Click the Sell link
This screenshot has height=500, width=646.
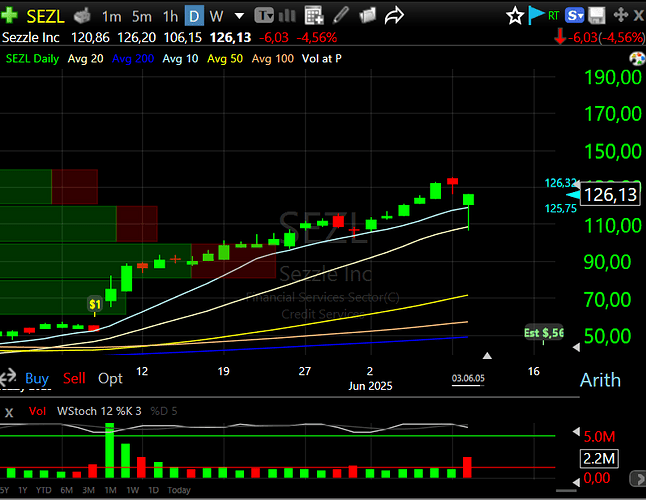pos(74,378)
